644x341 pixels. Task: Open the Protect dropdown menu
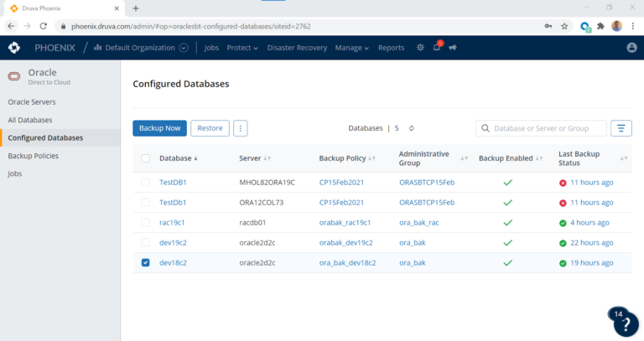point(242,48)
